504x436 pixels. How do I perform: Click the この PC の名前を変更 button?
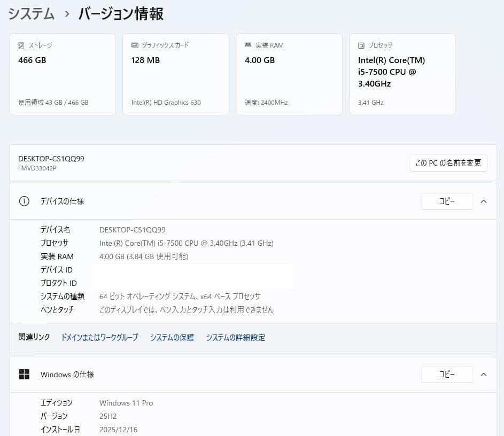448,163
